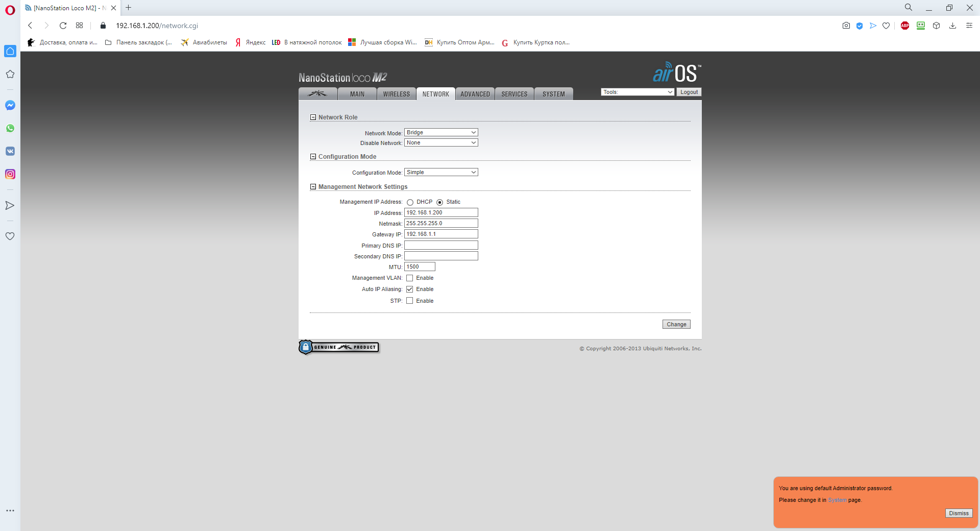Open Opera sidebar Home icon
Viewport: 980px width, 531px height.
[x=10, y=51]
